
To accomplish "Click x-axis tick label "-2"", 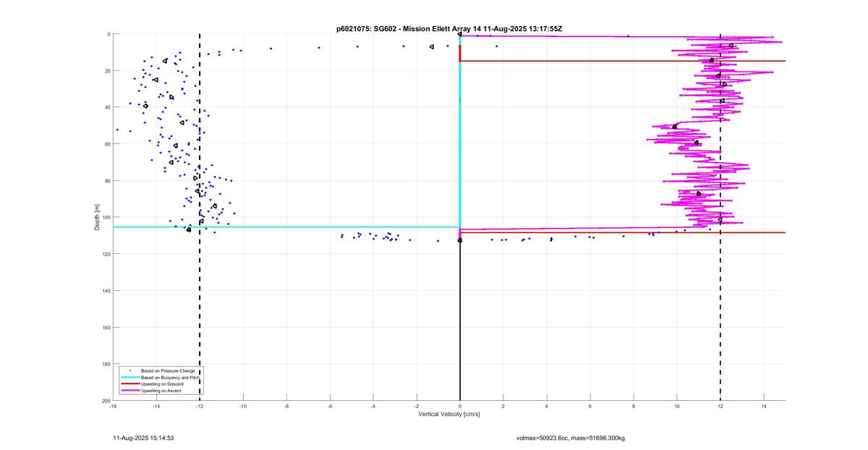I will (x=417, y=406).
